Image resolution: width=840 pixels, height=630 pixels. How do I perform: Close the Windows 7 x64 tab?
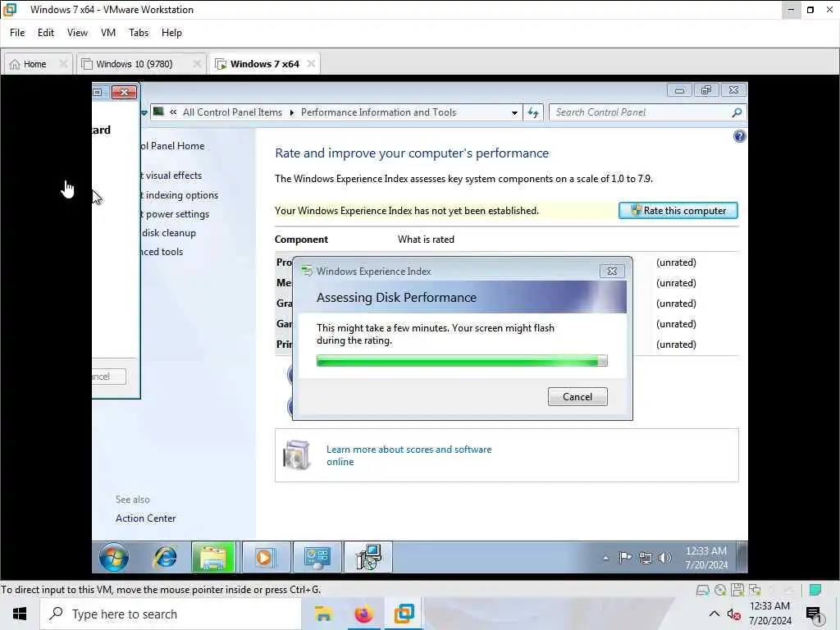point(311,64)
